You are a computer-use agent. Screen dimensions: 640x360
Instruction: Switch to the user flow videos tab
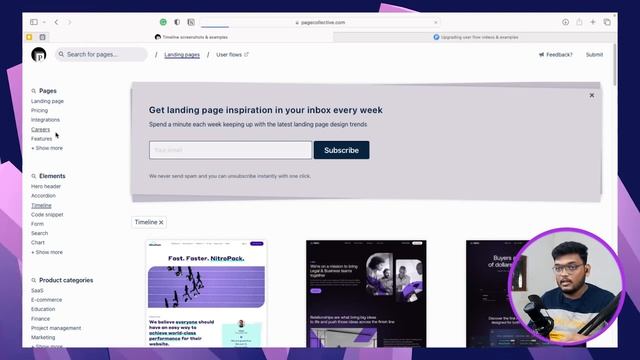click(x=476, y=37)
